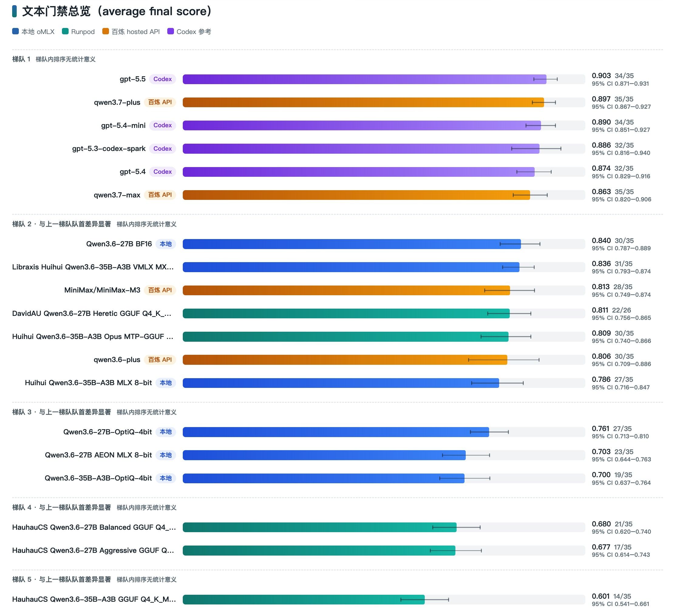Viewport: 674px width, 616px height.
Task: Click the gpt-5.4 model name
Action: click(133, 172)
